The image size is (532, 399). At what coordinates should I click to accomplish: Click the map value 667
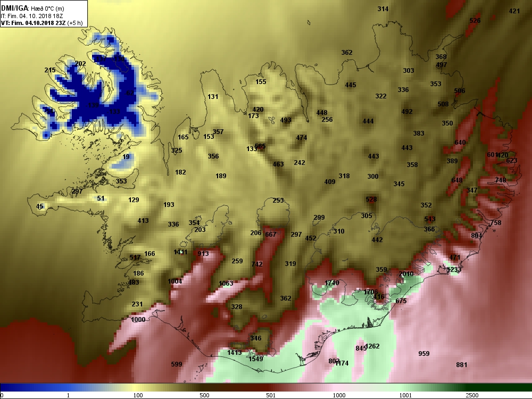(x=271, y=235)
